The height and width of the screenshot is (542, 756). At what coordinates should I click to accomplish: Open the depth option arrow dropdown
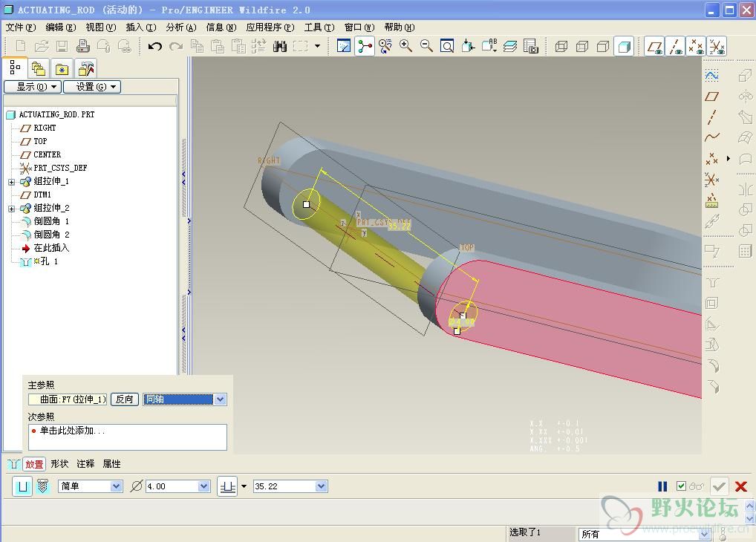[244, 486]
